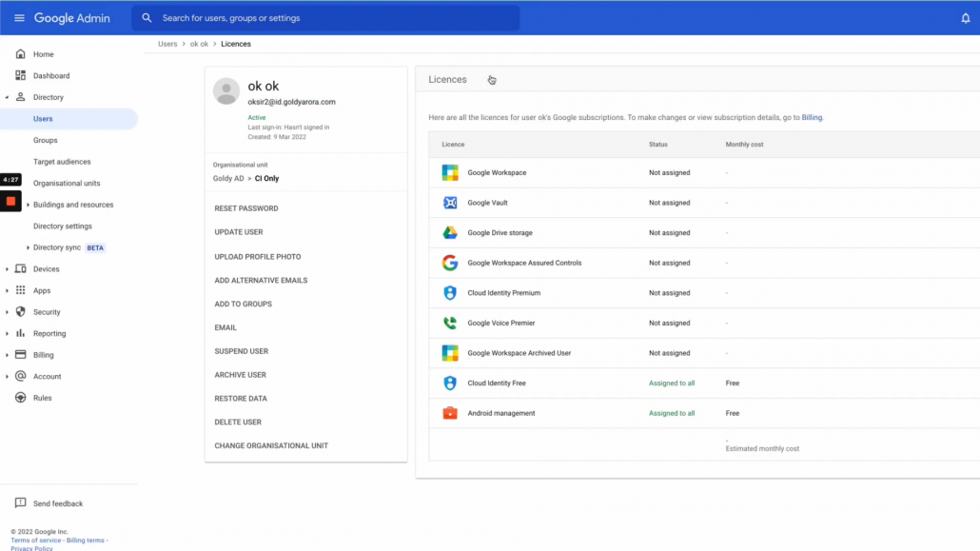This screenshot has width=980, height=551.
Task: Open Terms of service footer link
Action: pyautogui.click(x=35, y=541)
